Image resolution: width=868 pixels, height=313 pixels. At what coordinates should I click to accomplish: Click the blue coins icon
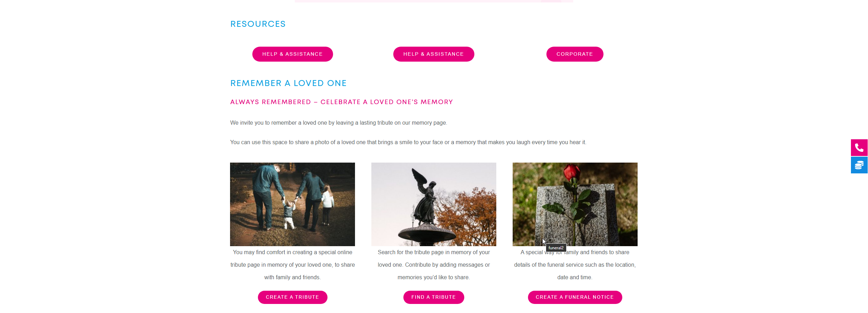coord(859,165)
